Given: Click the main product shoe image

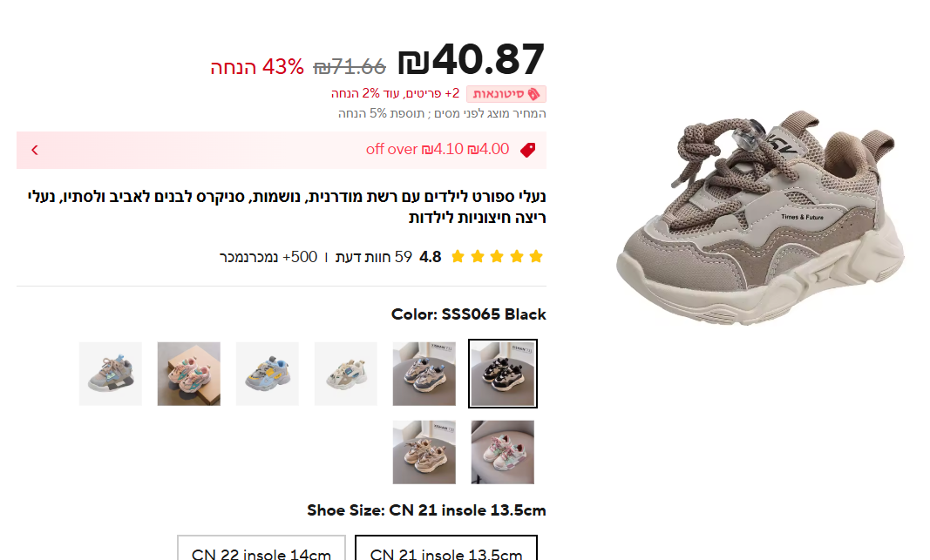Looking at the screenshot, I should coord(762,216).
